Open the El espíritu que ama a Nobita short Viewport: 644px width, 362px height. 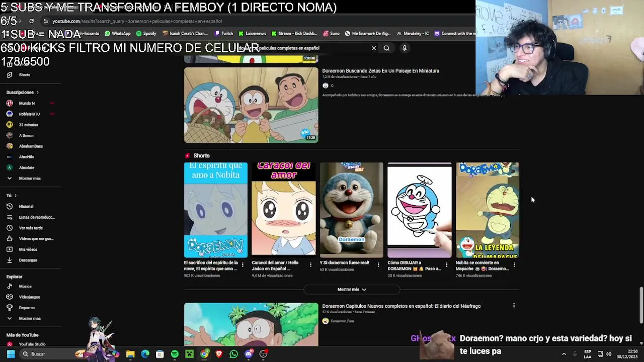tap(215, 210)
